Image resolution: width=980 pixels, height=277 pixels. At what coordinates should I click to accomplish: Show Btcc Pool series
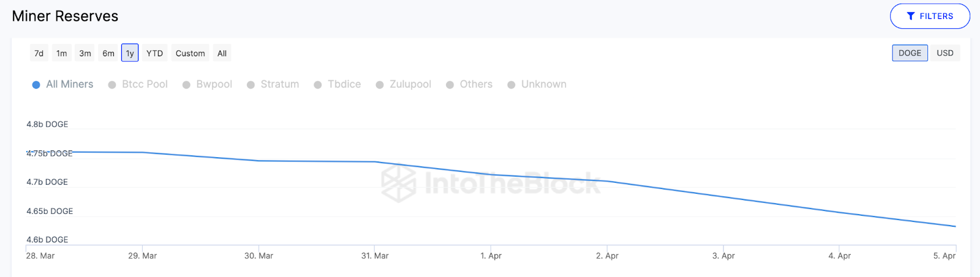[138, 84]
